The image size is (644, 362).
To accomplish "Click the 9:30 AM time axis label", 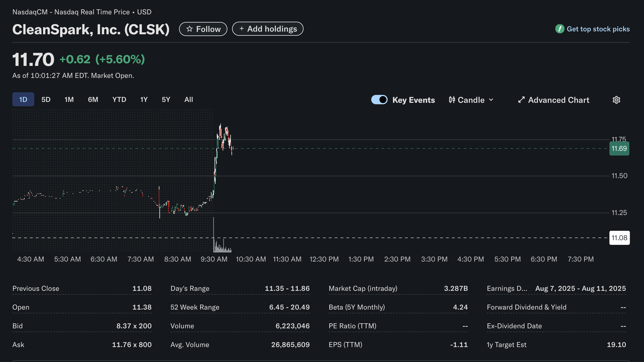I will click(x=214, y=259).
